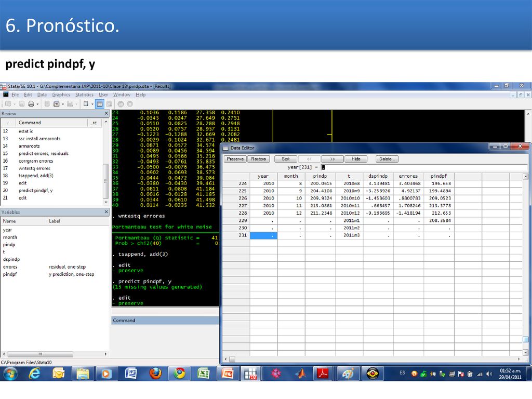Screen dimensions: 532x399
Task: Click the Clear more condition toolbar icon
Action: coord(121,104)
